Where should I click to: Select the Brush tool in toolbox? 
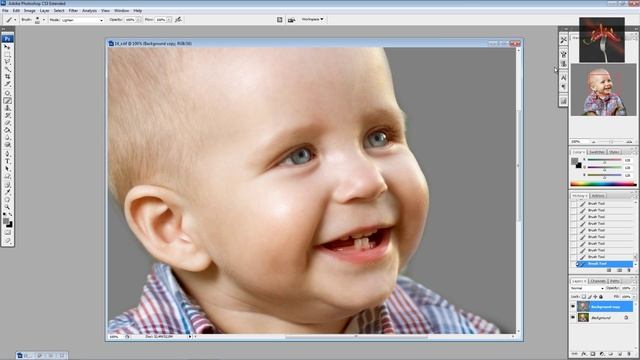point(7,100)
